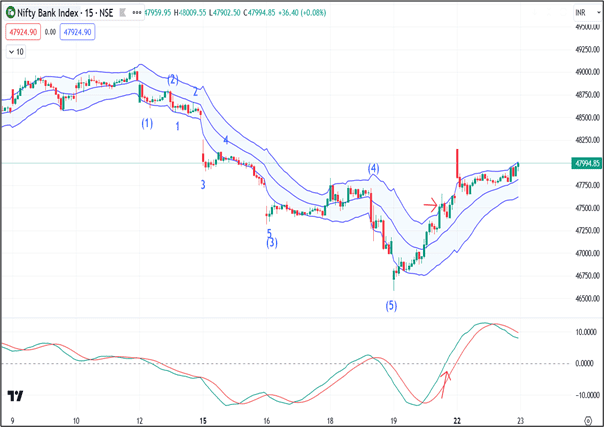604x427 pixels.
Task: Click the change value +36.40 (+0.08%)
Action: click(302, 13)
